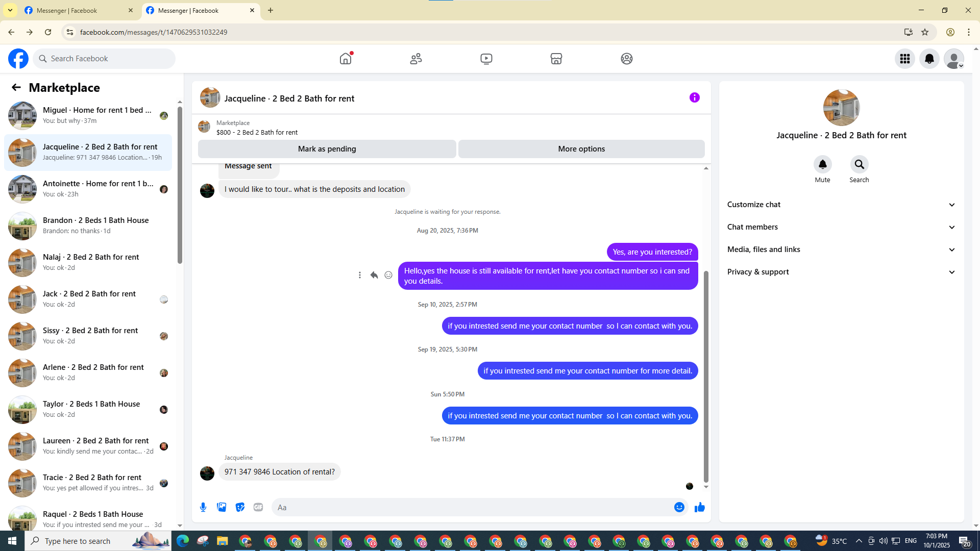
Task: Open more options for 'Hello, yes the house' message
Action: [360, 275]
